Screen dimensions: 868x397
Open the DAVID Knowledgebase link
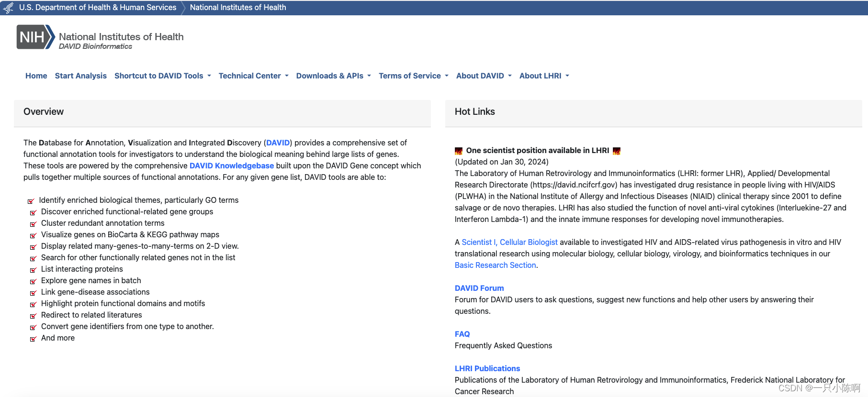point(232,165)
